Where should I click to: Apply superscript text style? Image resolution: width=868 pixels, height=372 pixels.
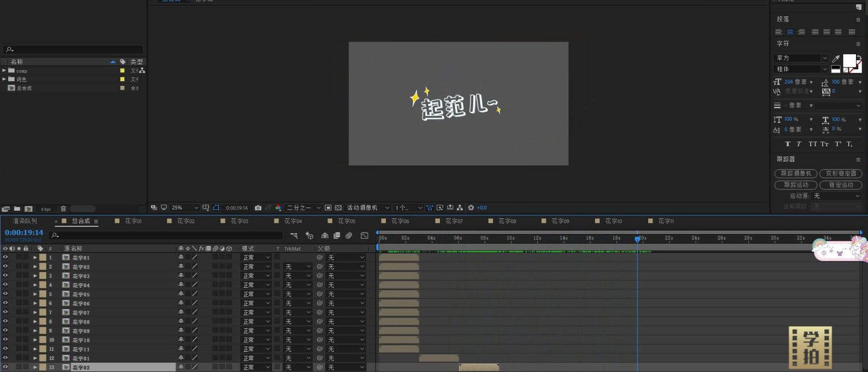click(838, 144)
